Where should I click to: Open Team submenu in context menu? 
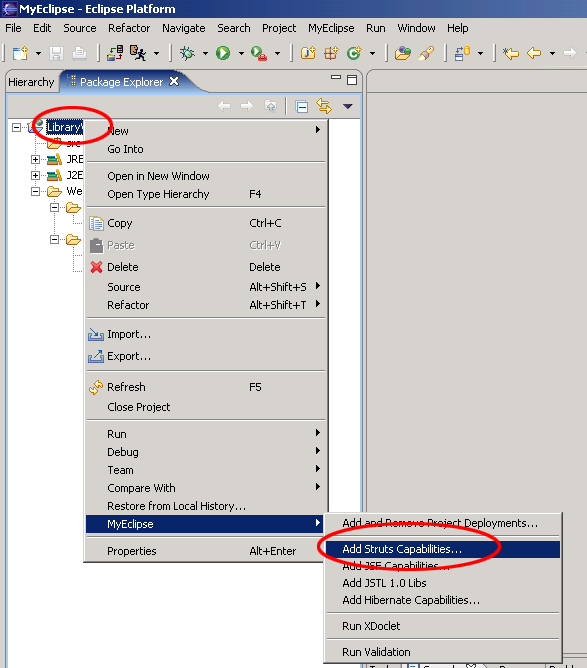[x=206, y=470]
